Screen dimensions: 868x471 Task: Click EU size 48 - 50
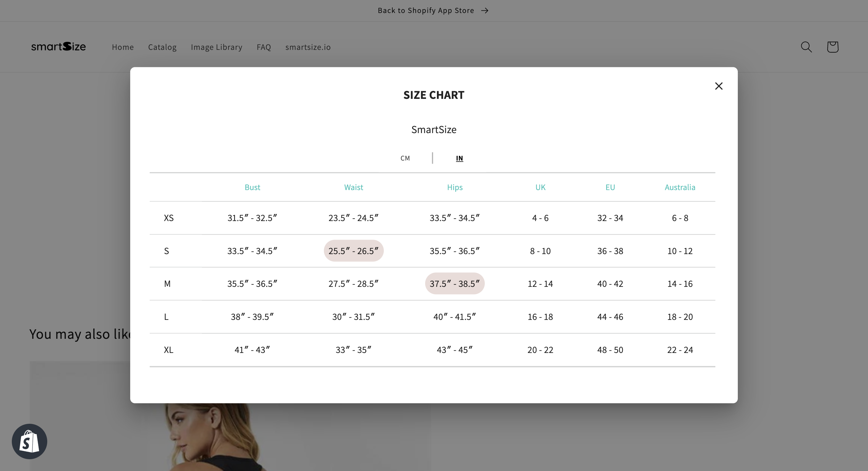(x=610, y=350)
